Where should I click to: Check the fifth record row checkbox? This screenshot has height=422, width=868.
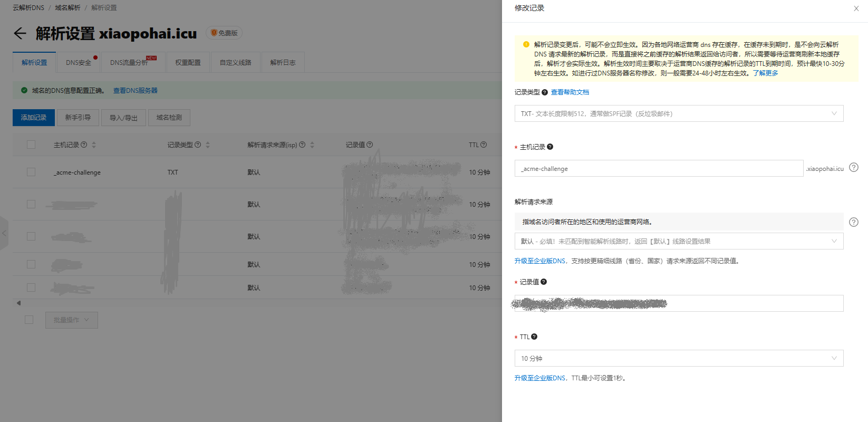tap(31, 287)
